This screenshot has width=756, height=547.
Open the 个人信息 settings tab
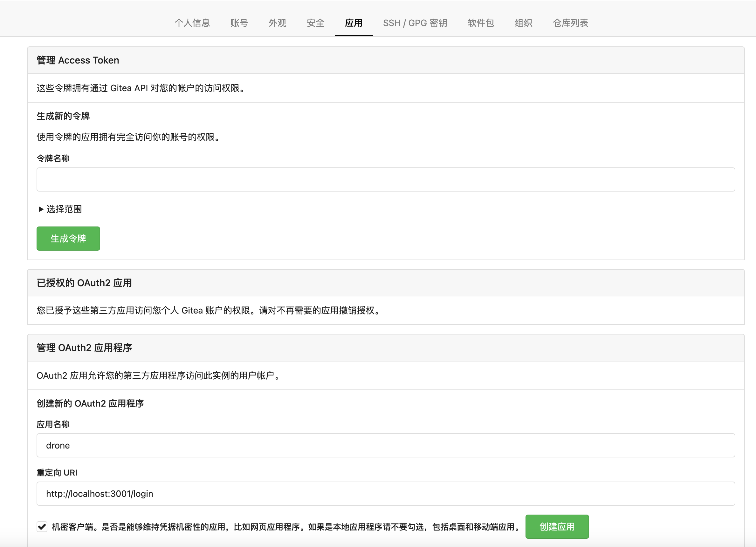192,23
